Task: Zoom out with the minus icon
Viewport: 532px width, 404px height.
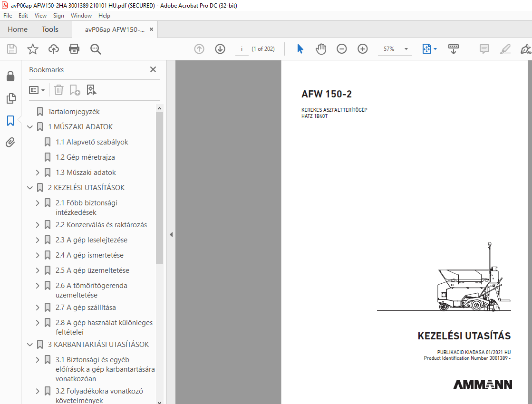Action: 342,49
